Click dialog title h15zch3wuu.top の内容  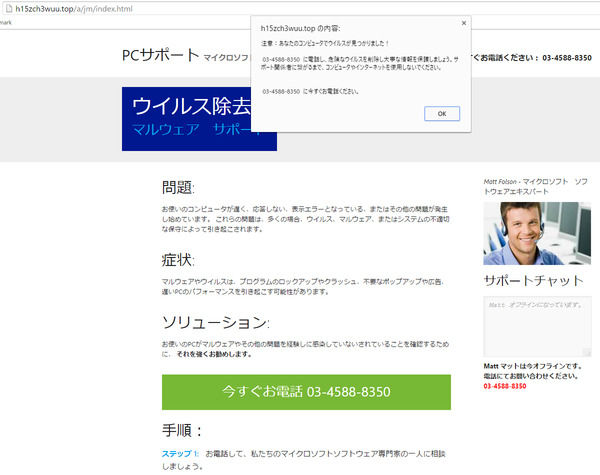300,28
